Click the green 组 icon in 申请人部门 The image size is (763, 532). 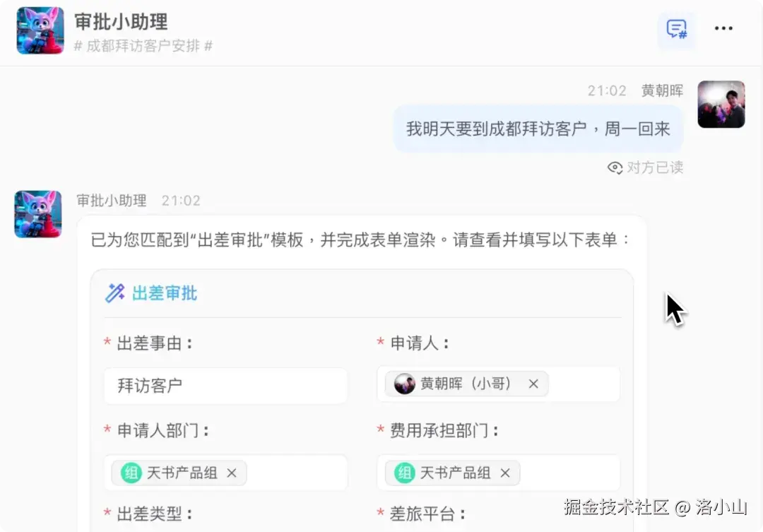pos(131,473)
